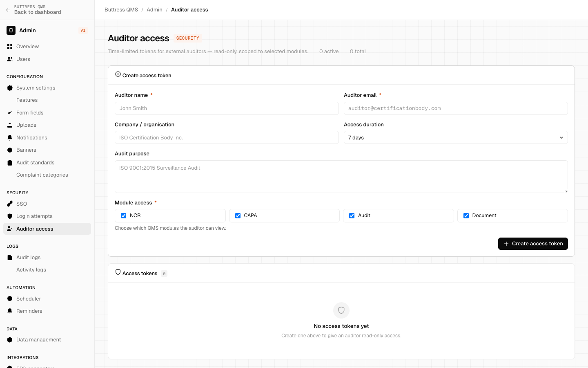The image size is (588, 368).
Task: Click Buttress QMS breadcrumb link
Action: [x=121, y=10]
